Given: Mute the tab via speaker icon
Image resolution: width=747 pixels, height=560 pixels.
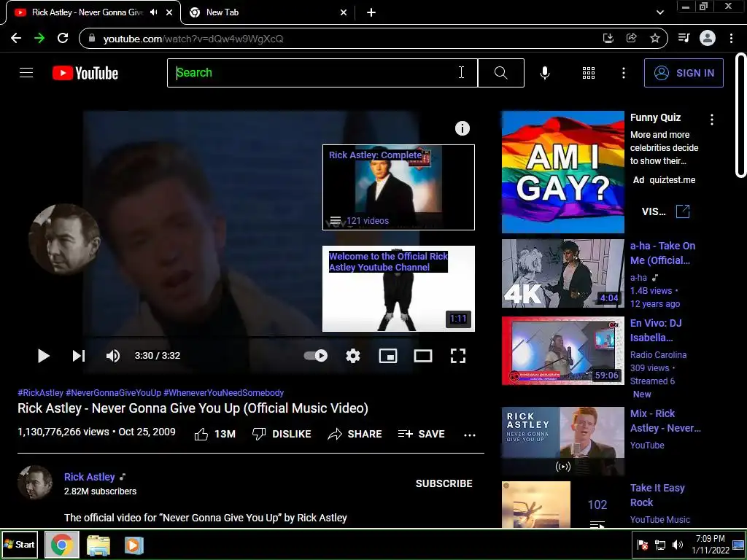Looking at the screenshot, I should click(x=153, y=12).
